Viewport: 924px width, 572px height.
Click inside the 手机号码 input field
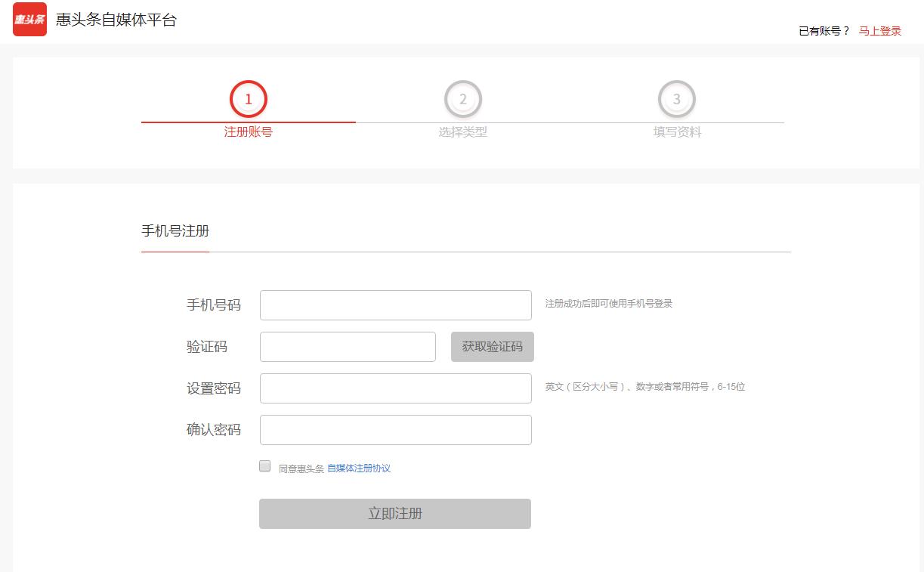coord(395,305)
